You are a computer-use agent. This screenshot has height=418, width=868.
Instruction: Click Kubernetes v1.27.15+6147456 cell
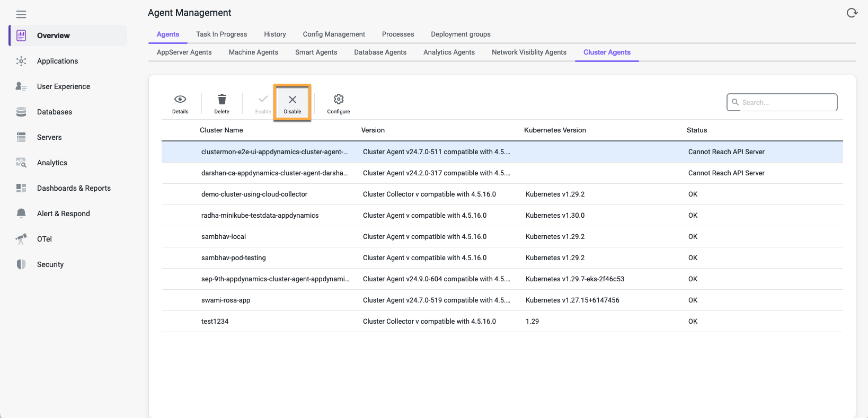[572, 300]
